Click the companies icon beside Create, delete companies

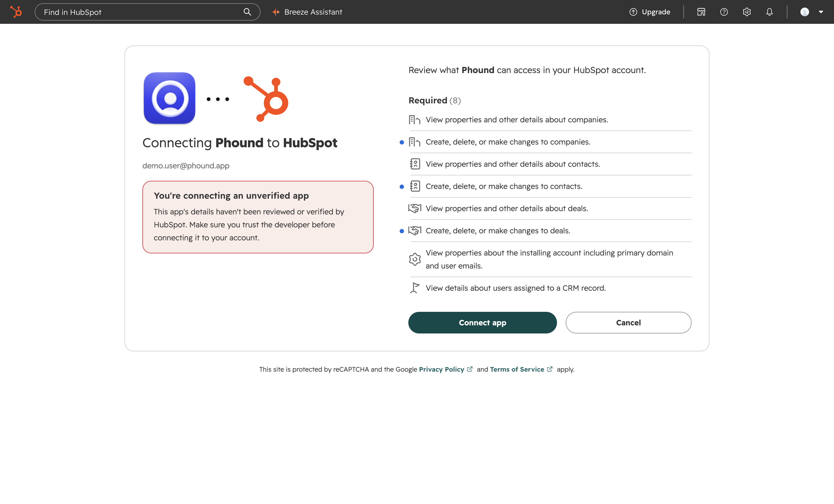[415, 142]
